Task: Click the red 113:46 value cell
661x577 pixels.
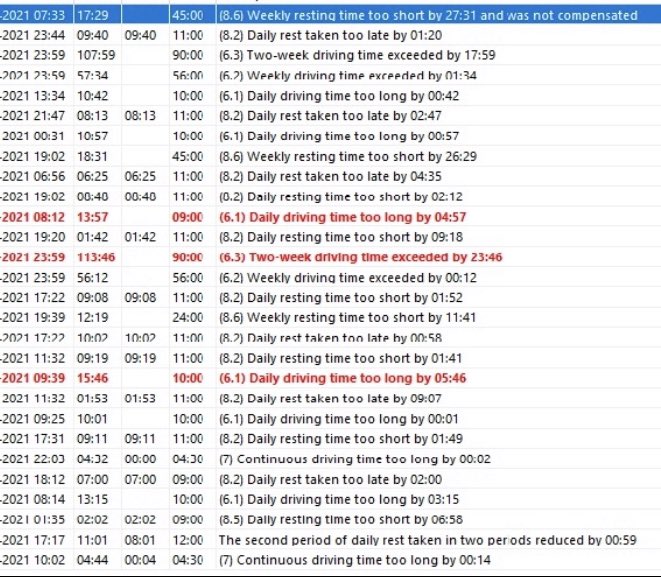Action: [x=96, y=257]
